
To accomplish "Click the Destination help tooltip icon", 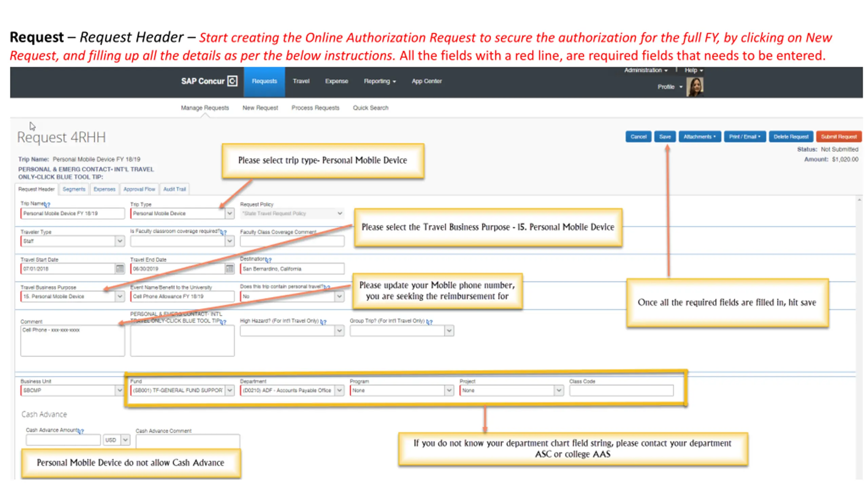I will click(x=268, y=260).
